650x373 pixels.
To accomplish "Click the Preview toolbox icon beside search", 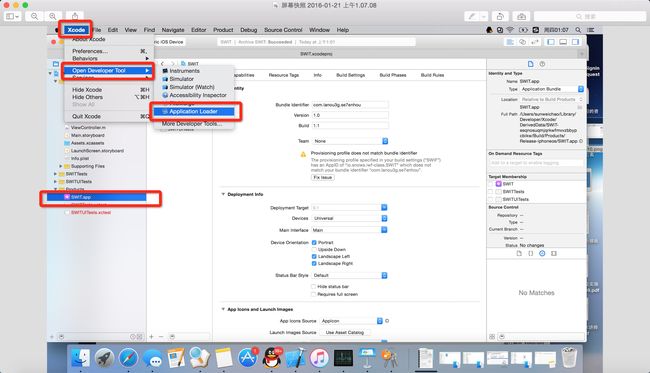I will [x=521, y=16].
